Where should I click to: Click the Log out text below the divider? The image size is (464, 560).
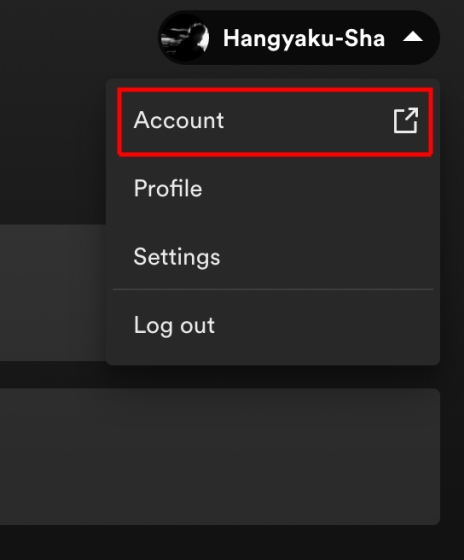174,326
